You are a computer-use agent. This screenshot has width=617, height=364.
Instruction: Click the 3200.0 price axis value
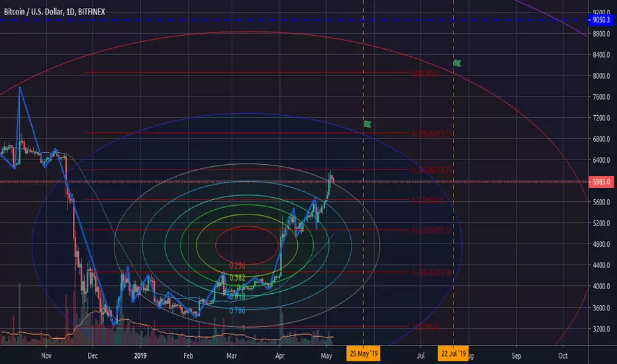[601, 329]
